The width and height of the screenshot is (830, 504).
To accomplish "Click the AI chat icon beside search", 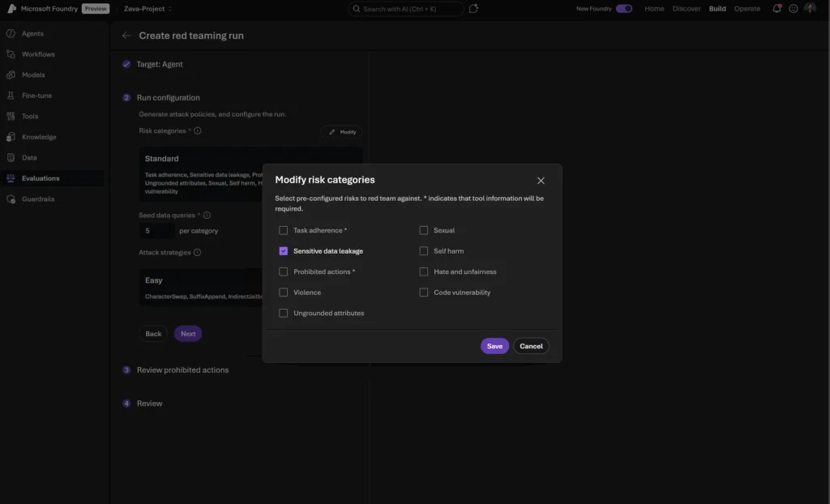I will [473, 9].
